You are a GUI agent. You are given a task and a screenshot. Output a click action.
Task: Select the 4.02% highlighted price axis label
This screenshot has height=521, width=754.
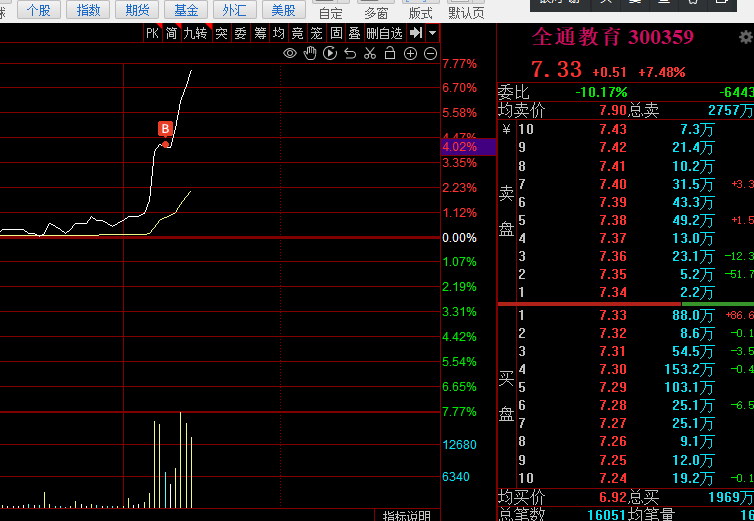[467, 147]
